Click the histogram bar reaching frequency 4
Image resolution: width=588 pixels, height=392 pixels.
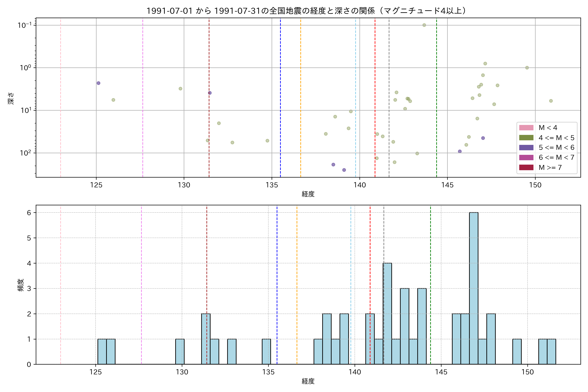point(387,313)
